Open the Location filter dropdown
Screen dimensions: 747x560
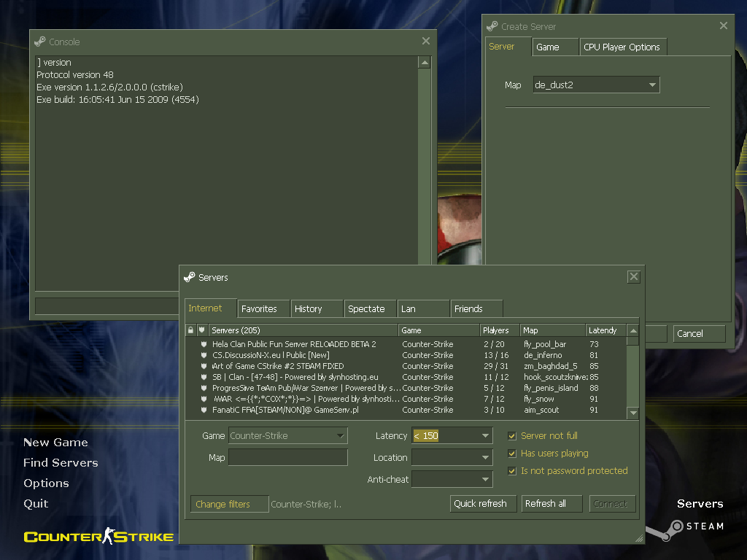[452, 458]
